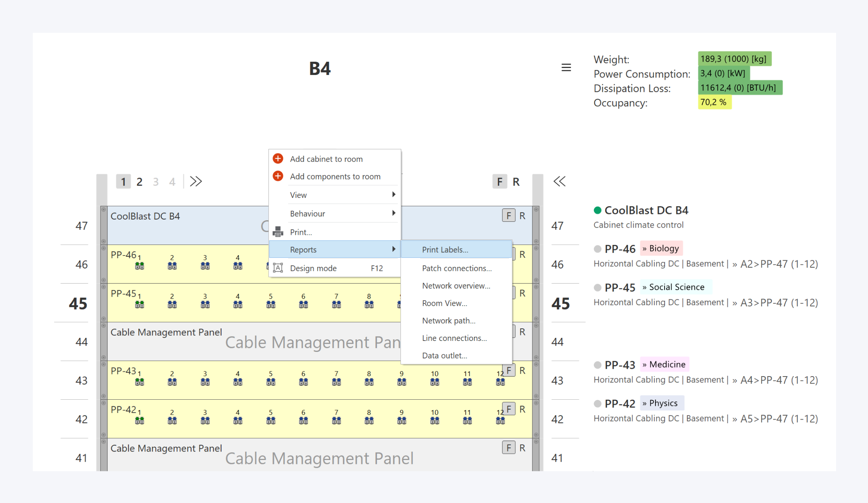The image size is (868, 503).
Task: Select Print Labels from Reports submenu
Action: [445, 250]
